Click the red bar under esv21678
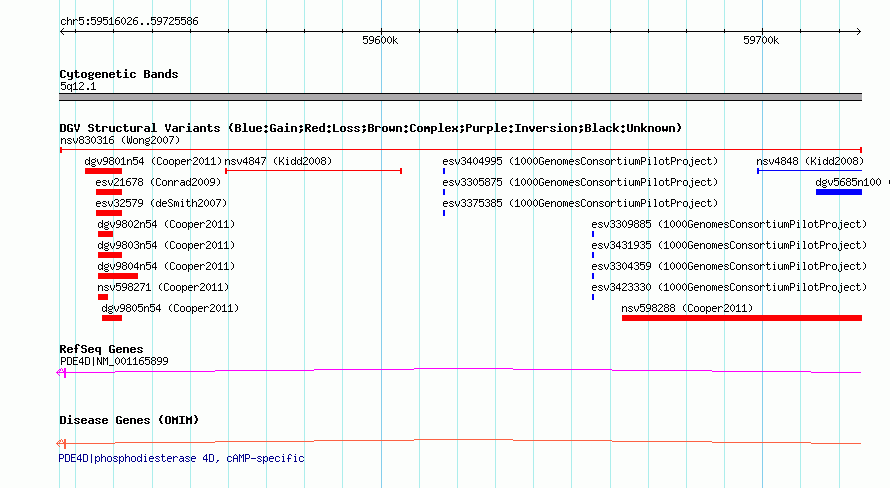 click(x=109, y=192)
